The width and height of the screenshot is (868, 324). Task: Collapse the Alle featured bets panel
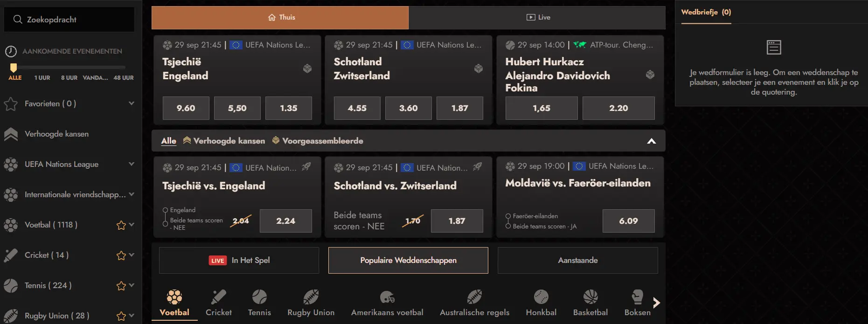[x=652, y=141]
